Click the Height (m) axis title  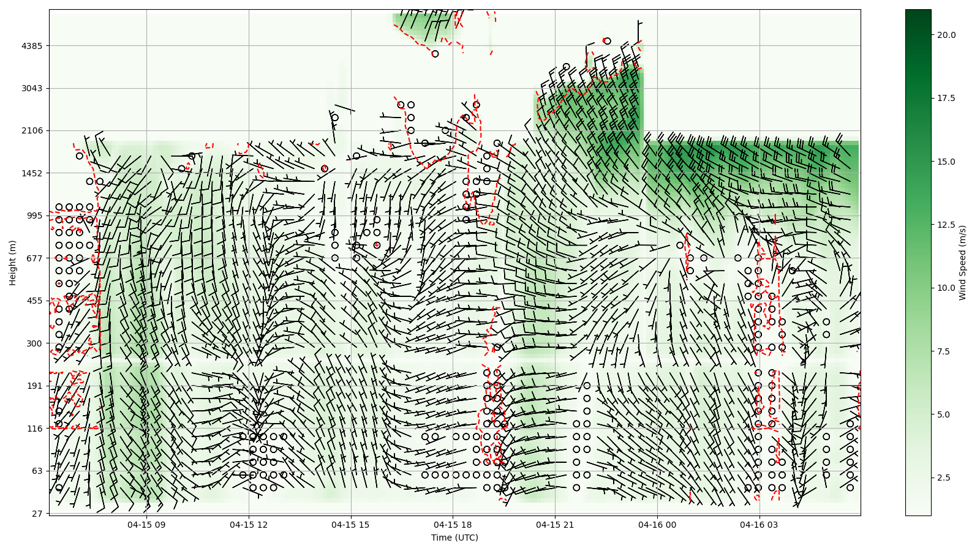tap(13, 263)
